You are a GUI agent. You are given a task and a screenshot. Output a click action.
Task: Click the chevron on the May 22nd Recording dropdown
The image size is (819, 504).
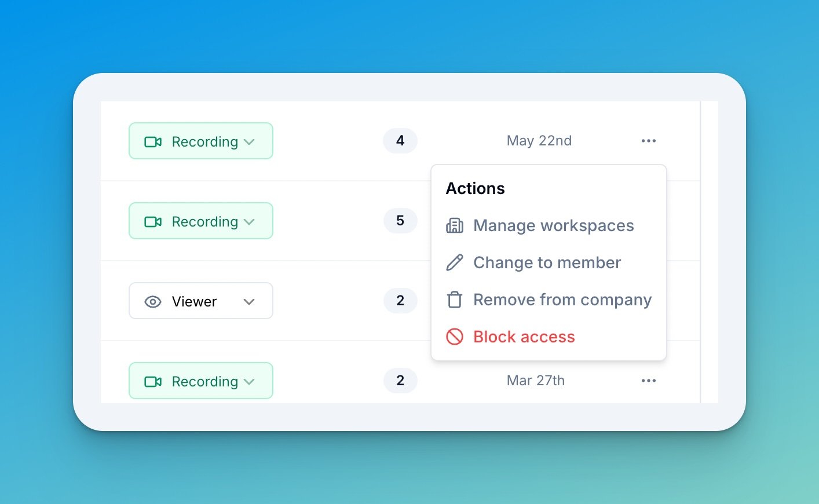[x=249, y=142]
